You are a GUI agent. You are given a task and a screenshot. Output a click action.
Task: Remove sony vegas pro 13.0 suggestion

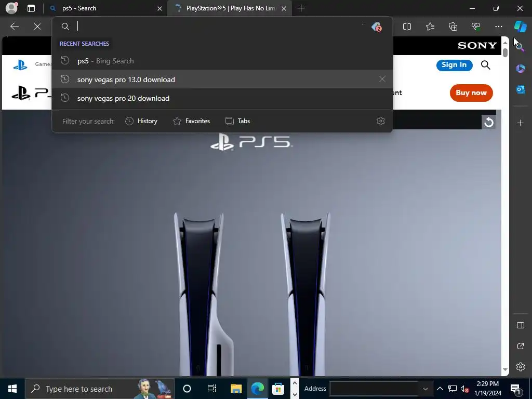(x=382, y=79)
